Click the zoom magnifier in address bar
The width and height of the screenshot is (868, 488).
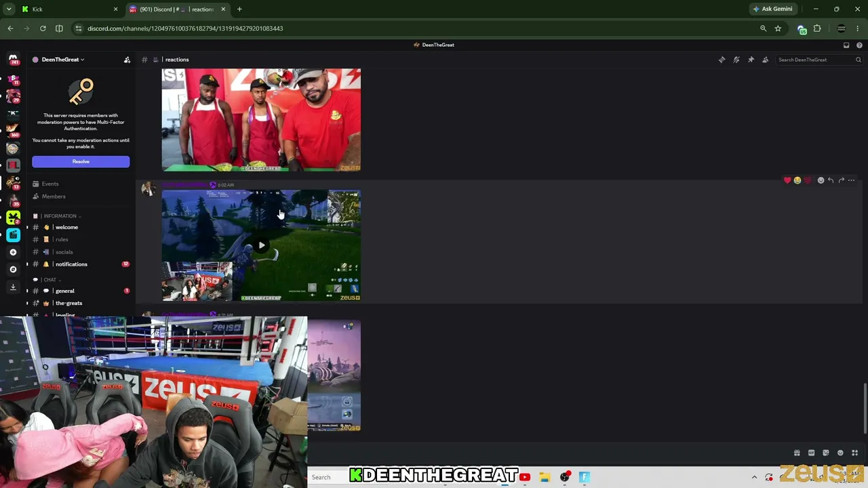[x=763, y=28]
